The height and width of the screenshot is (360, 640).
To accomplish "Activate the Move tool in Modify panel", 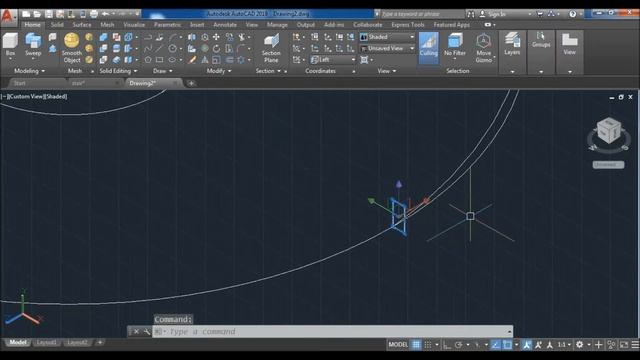I will [216, 37].
